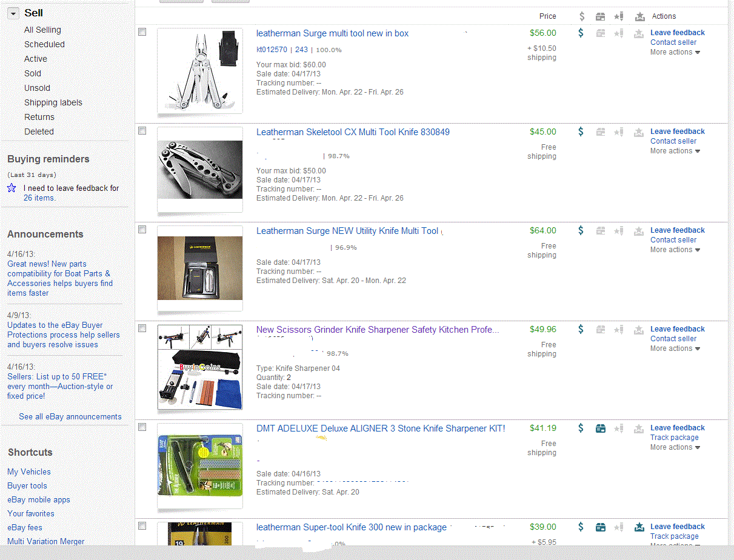Screen dimensions: 734x560
Task: Tick the Scissors Grinder Knife Sharpener checkbox
Action: [142, 328]
